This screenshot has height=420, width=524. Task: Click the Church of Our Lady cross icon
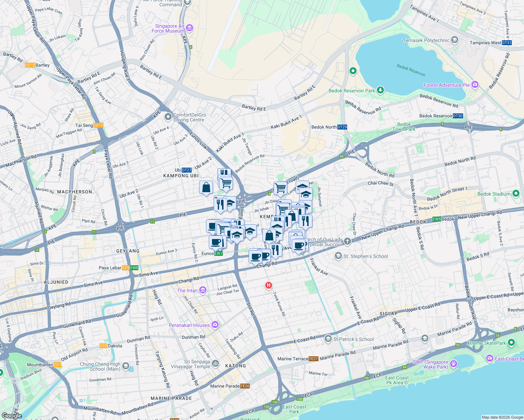pos(347,241)
